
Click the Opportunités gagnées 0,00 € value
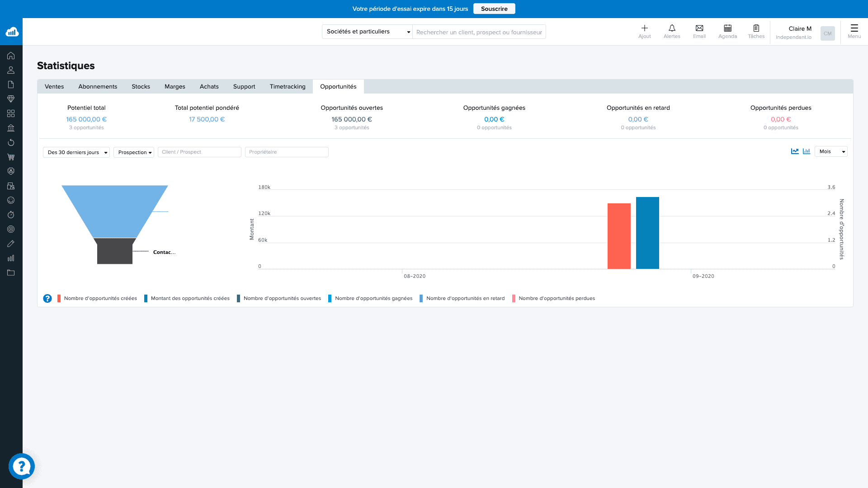coord(494,119)
